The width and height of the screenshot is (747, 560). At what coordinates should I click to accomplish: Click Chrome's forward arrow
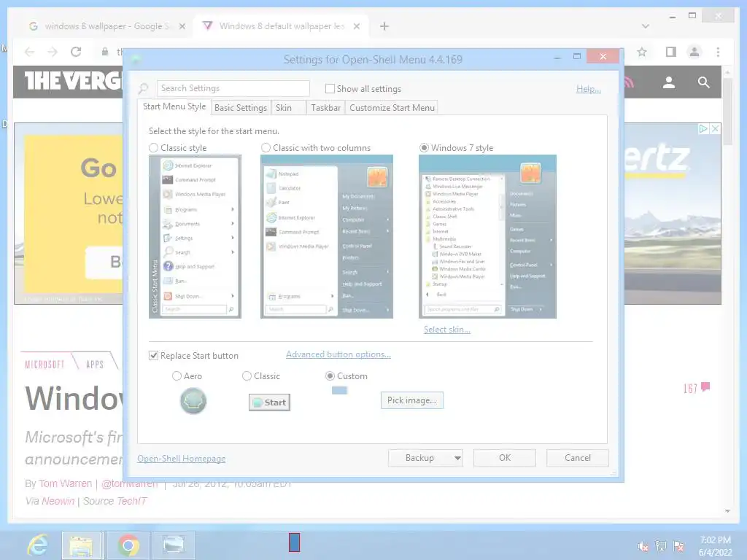coord(53,52)
